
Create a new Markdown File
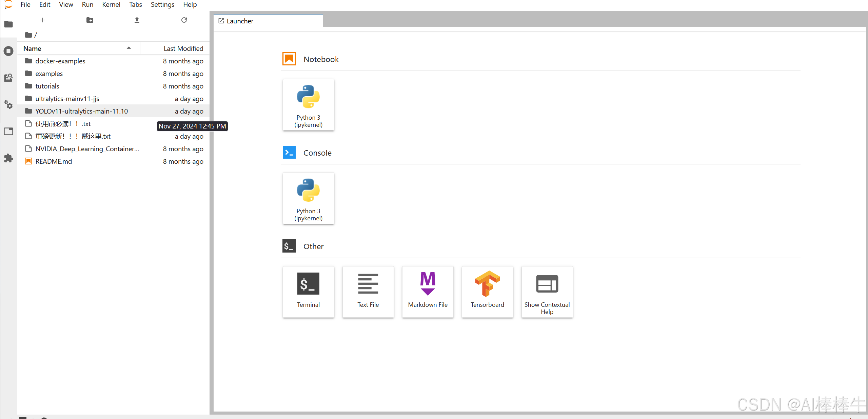click(x=428, y=292)
